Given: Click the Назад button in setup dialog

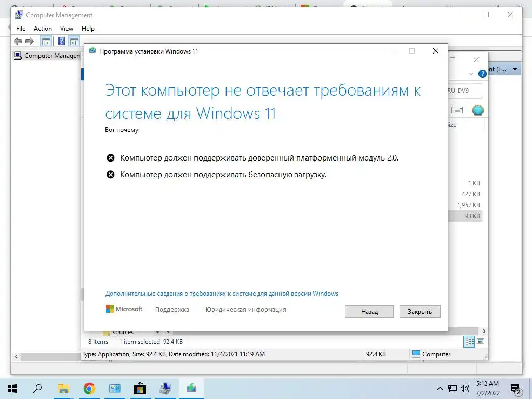Looking at the screenshot, I should 369,312.
